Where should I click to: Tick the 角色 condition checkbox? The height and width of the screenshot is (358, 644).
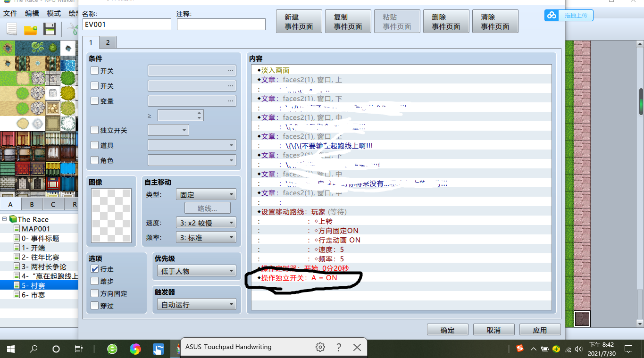click(95, 160)
